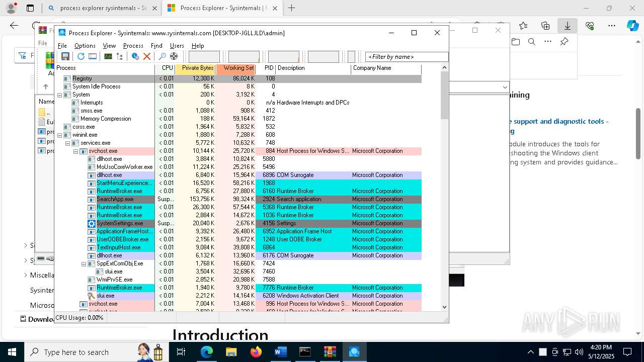Click the Process Explorer title bar icon
The image size is (644, 362).
click(62, 33)
